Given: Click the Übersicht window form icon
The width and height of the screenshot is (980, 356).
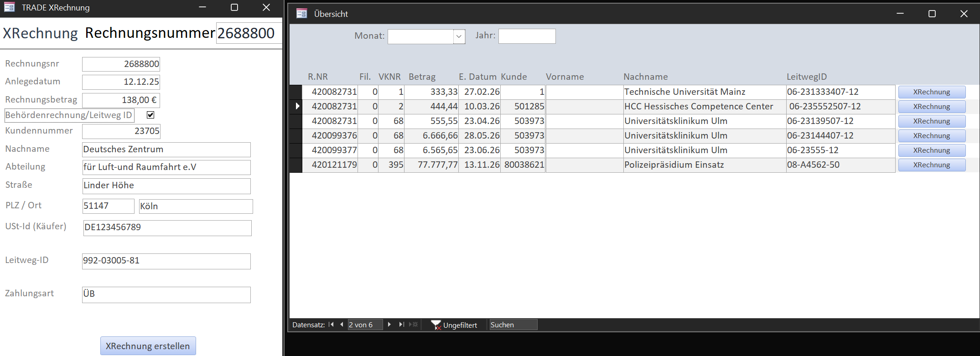Looking at the screenshot, I should (x=302, y=14).
